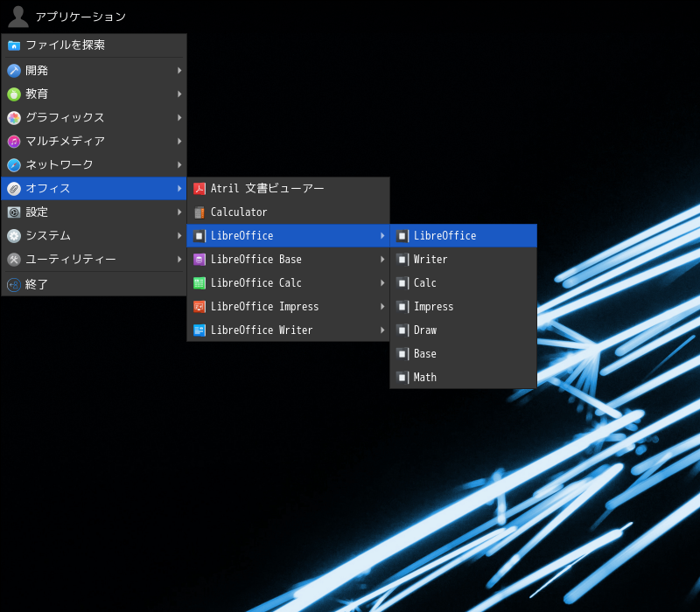The width and height of the screenshot is (700, 612).
Task: Click the ユーティリティー tools icon
Action: point(14,260)
